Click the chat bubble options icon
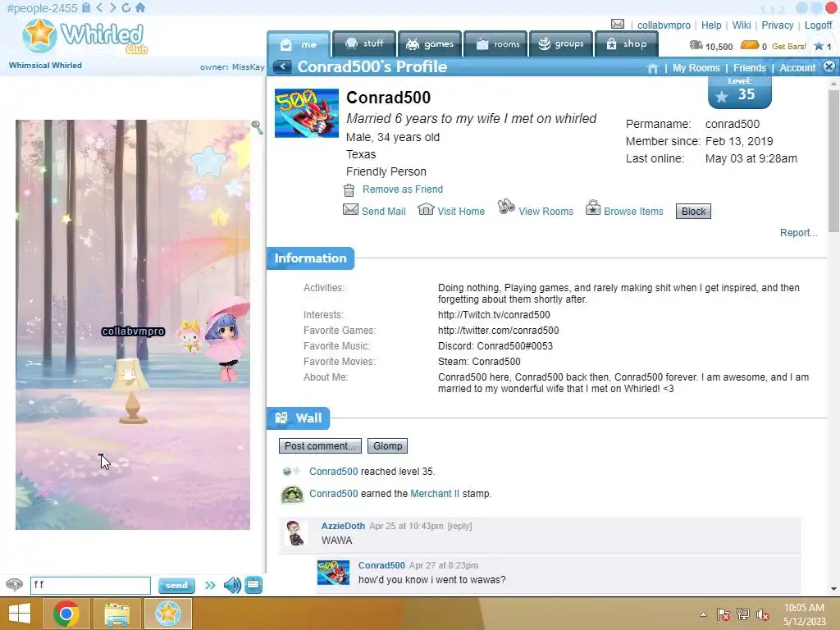The width and height of the screenshot is (840, 630). coord(15,584)
